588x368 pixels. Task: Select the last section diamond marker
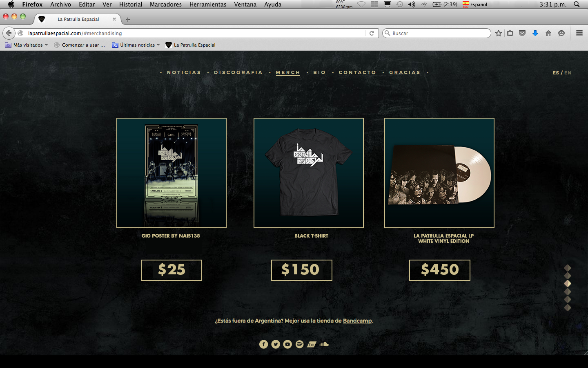pos(568,307)
